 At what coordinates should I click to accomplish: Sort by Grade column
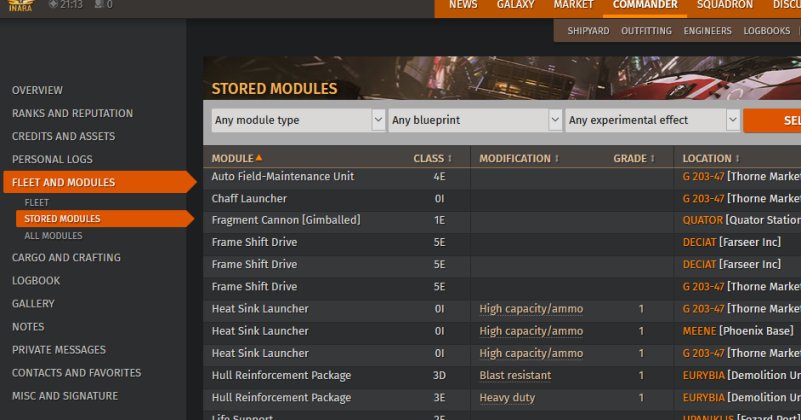click(633, 158)
